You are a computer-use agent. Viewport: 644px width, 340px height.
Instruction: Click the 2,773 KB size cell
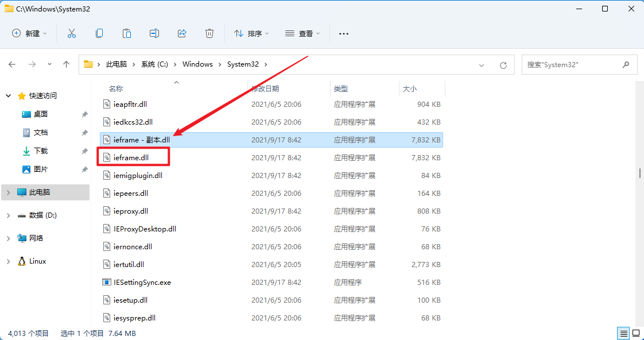pos(426,264)
